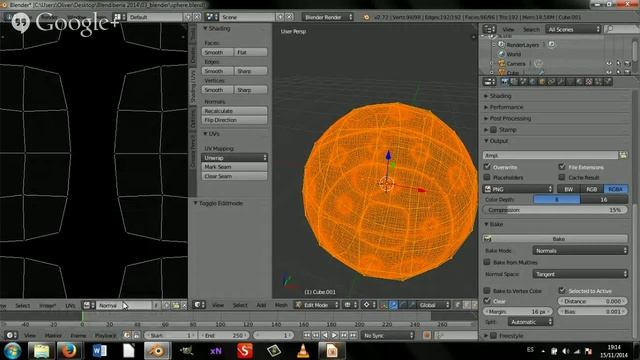Open Bake Mode Normals dropdown
The width and height of the screenshot is (640, 360).
[x=580, y=251]
